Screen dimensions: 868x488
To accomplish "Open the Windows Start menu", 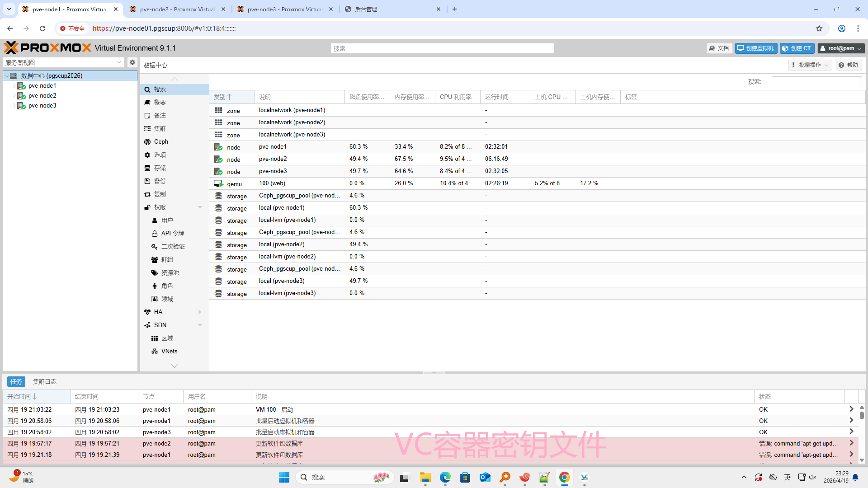I will point(284,477).
